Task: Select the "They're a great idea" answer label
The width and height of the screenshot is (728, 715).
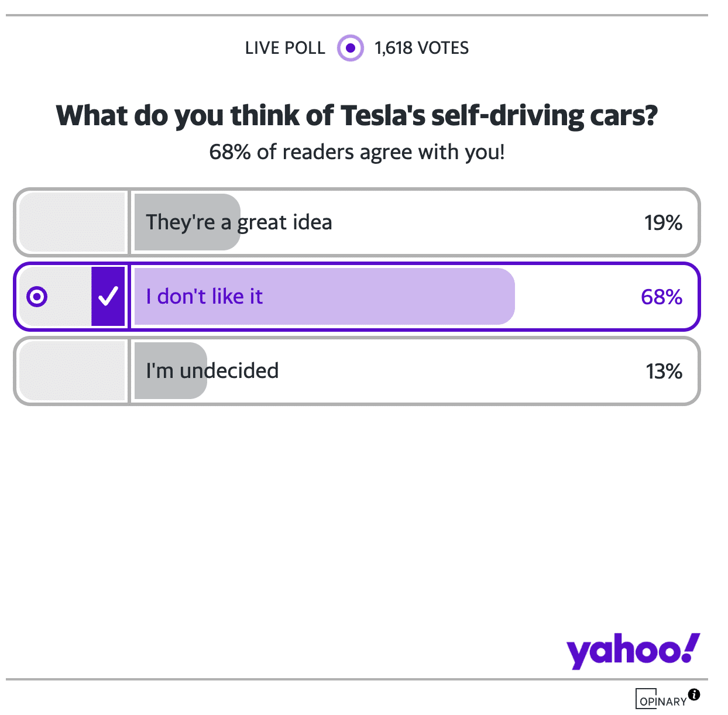Action: point(239,222)
